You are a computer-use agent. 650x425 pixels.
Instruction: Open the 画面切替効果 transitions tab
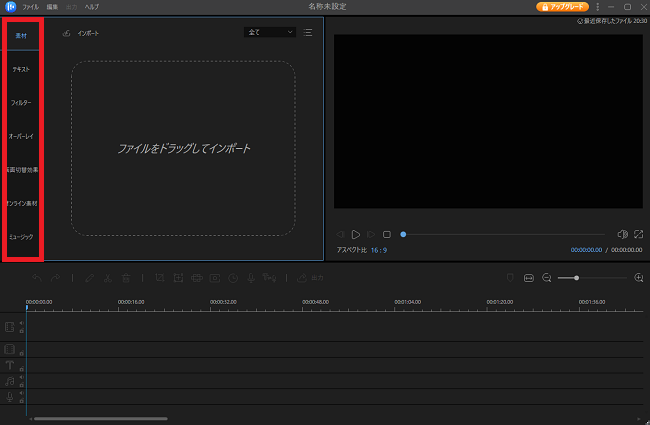pyautogui.click(x=23, y=170)
